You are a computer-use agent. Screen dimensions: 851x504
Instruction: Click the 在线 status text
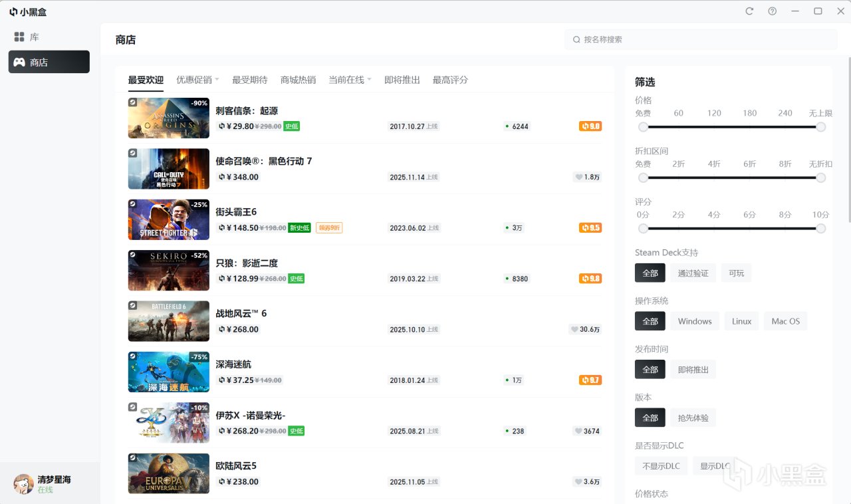pos(45,490)
